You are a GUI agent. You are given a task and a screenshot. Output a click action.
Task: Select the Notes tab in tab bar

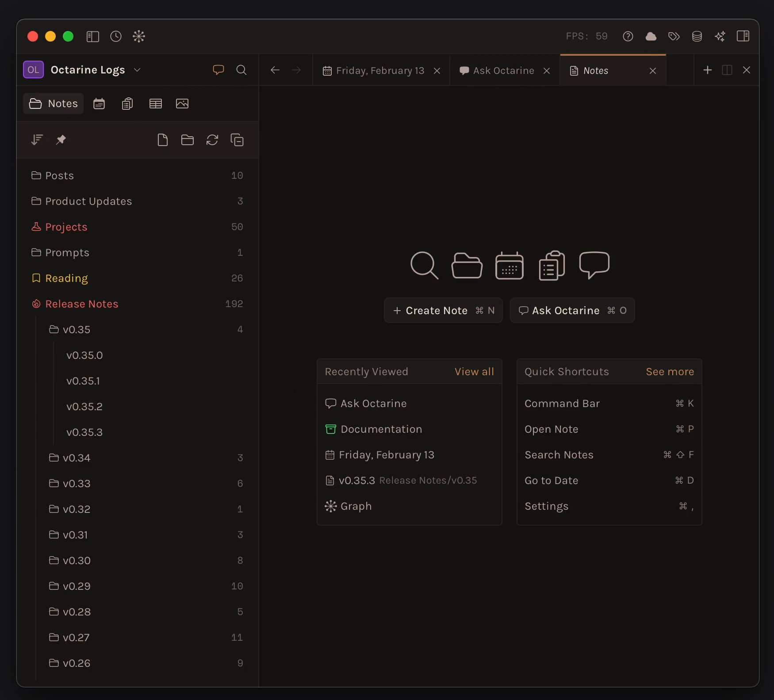tap(613, 71)
